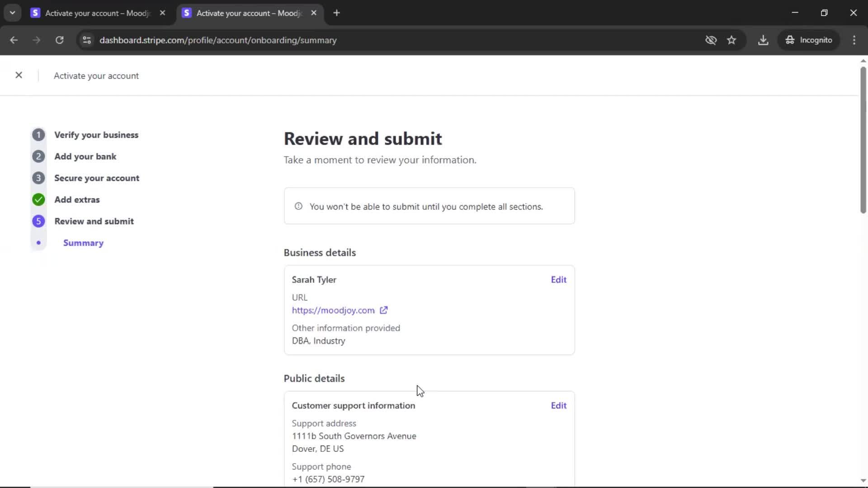The image size is (868, 488).
Task: Open a new browser tab
Action: (x=336, y=13)
